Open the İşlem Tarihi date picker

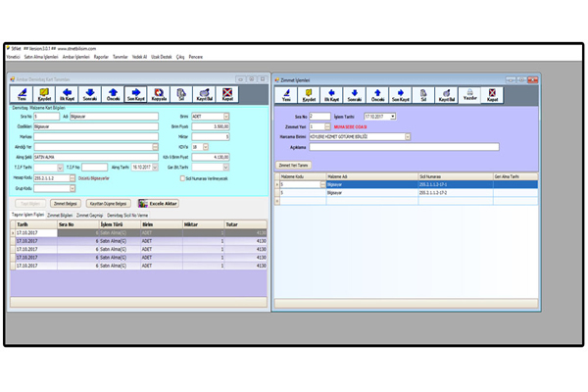[393, 117]
